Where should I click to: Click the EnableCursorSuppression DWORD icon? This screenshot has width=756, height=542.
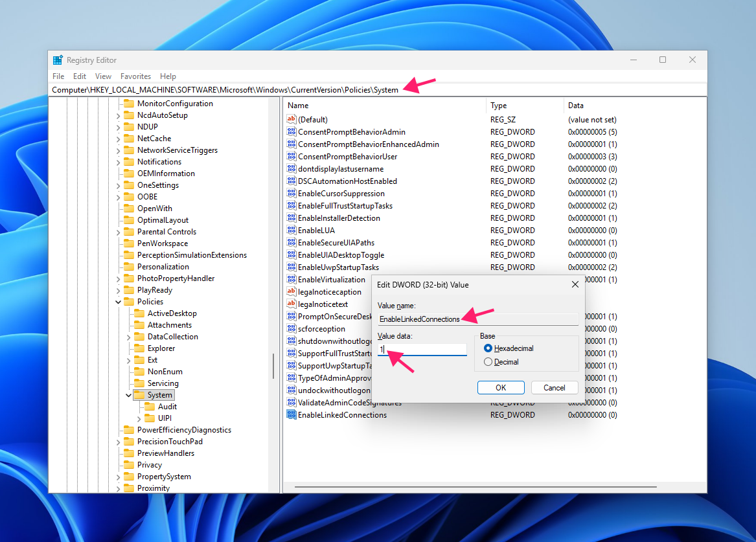[x=292, y=193]
